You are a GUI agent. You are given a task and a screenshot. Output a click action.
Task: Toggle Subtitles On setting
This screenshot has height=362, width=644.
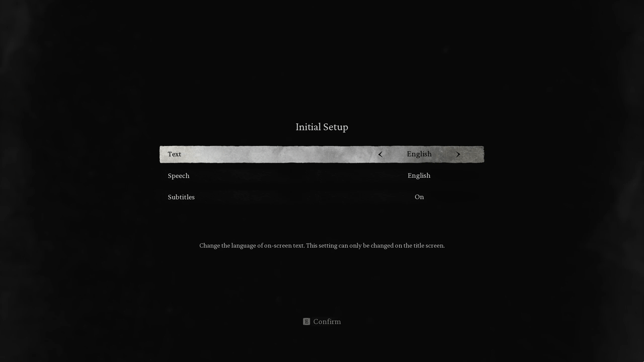point(419,197)
